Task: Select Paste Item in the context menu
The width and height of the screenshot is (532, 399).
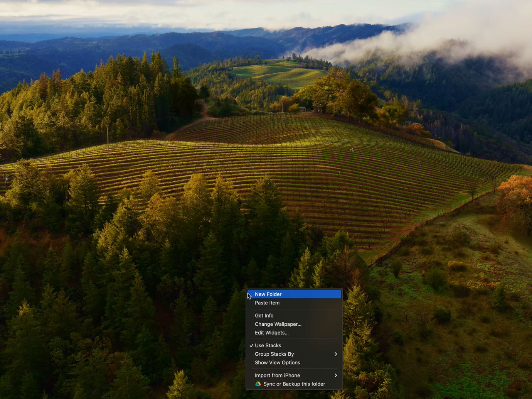Action: (267, 303)
